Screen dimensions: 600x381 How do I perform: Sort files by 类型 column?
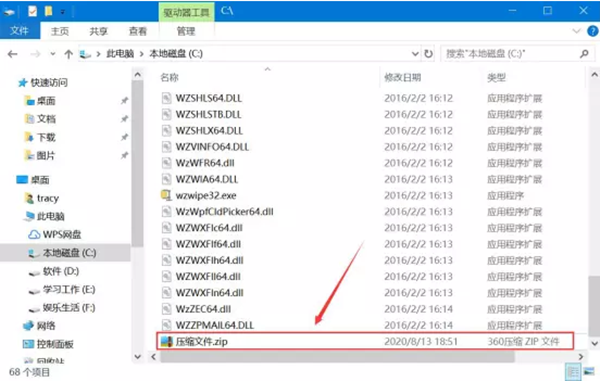(496, 78)
